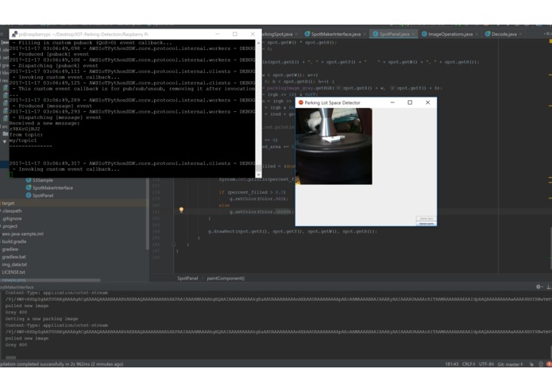
Task: Select the SpotPanel.java editor tab
Action: point(394,34)
